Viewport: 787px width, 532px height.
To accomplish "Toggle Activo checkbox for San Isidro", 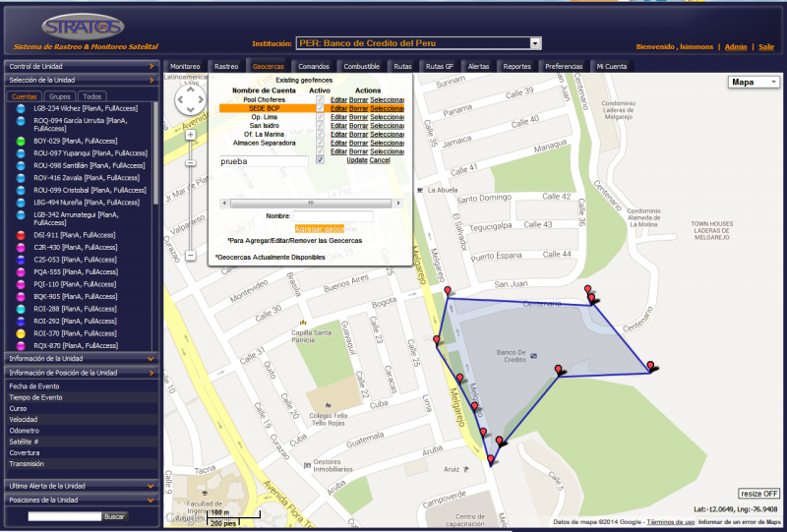I will point(320,125).
